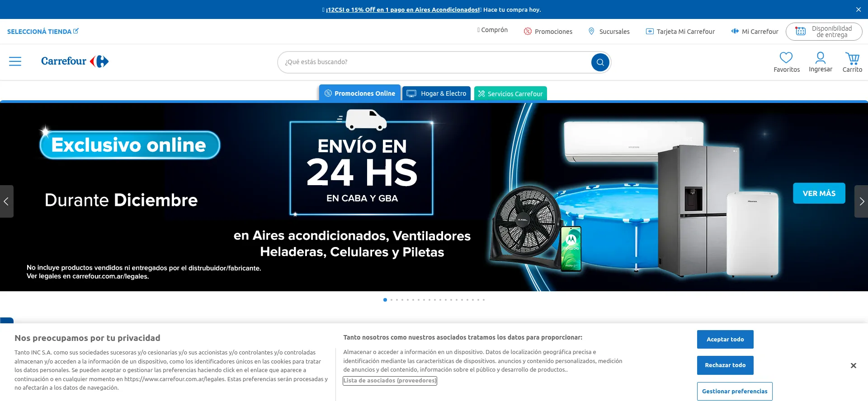Select the Promociones Online tab
The image size is (868, 401).
360,93
